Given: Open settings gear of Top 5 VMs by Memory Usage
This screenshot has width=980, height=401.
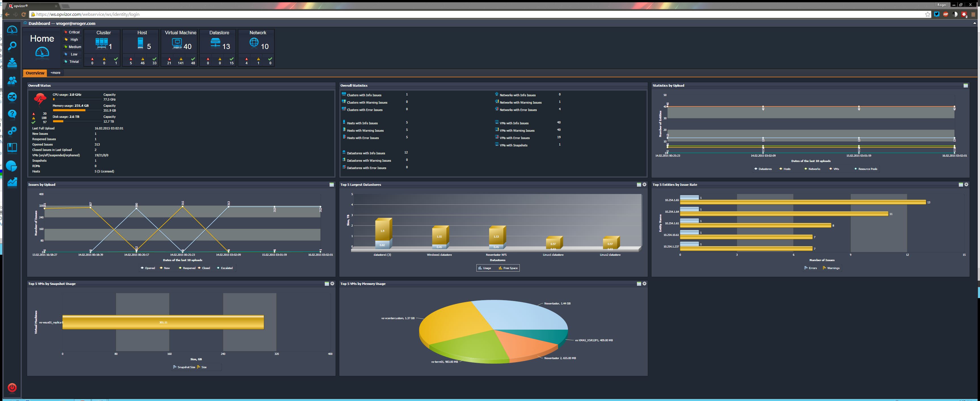Looking at the screenshot, I should coord(644,284).
